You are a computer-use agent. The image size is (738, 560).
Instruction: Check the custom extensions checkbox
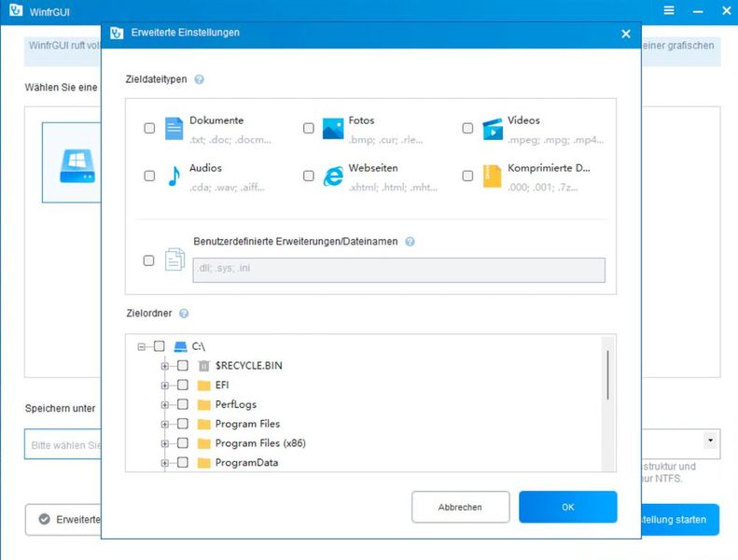[149, 261]
